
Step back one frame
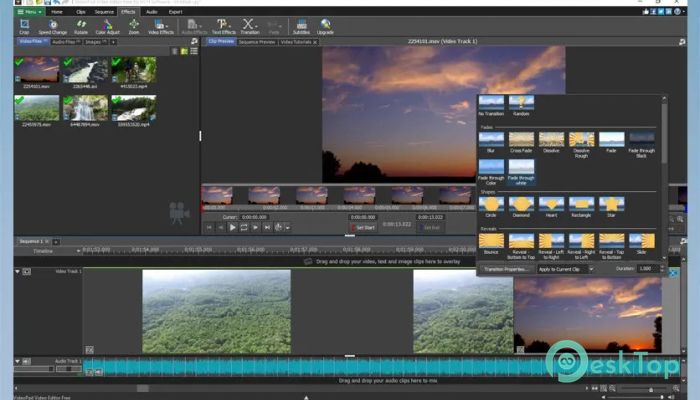coord(221,227)
